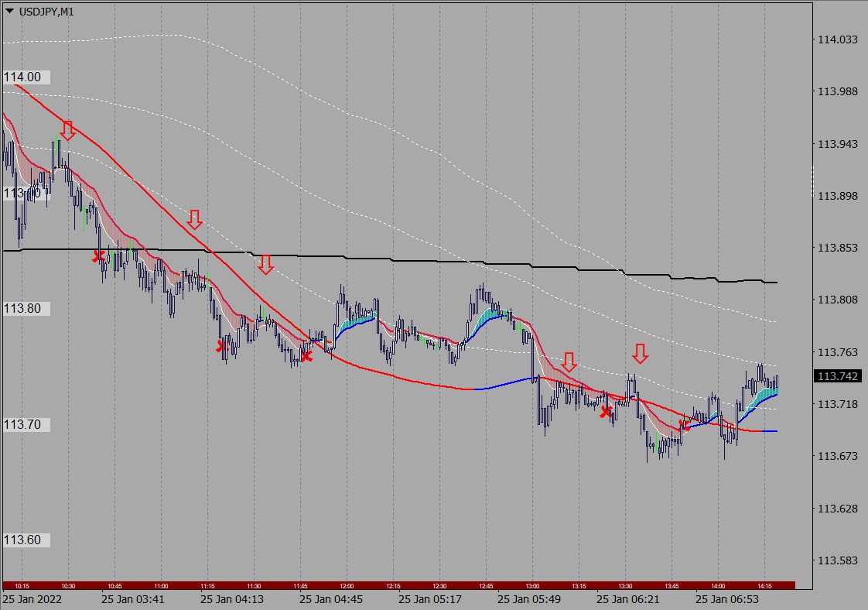Click the 25 Jan 06:53 time label

pos(727,599)
